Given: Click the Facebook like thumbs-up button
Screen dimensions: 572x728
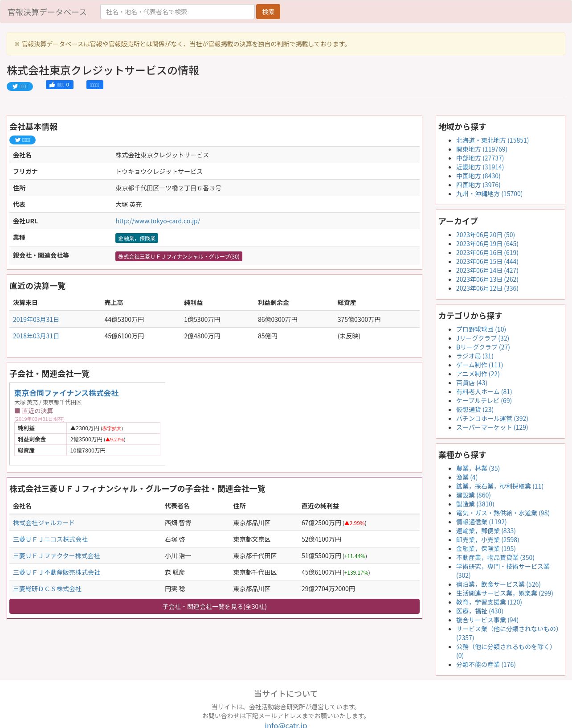Looking at the screenshot, I should coord(59,85).
